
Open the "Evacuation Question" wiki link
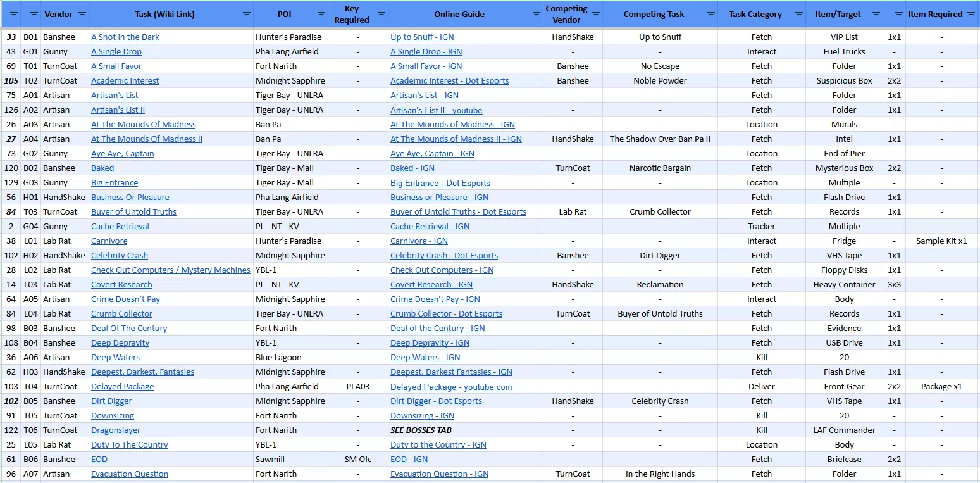click(x=130, y=474)
